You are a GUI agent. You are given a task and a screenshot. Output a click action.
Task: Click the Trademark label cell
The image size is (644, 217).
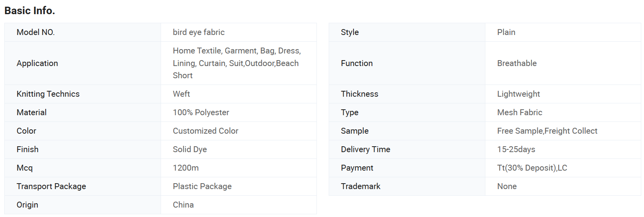[x=407, y=186]
